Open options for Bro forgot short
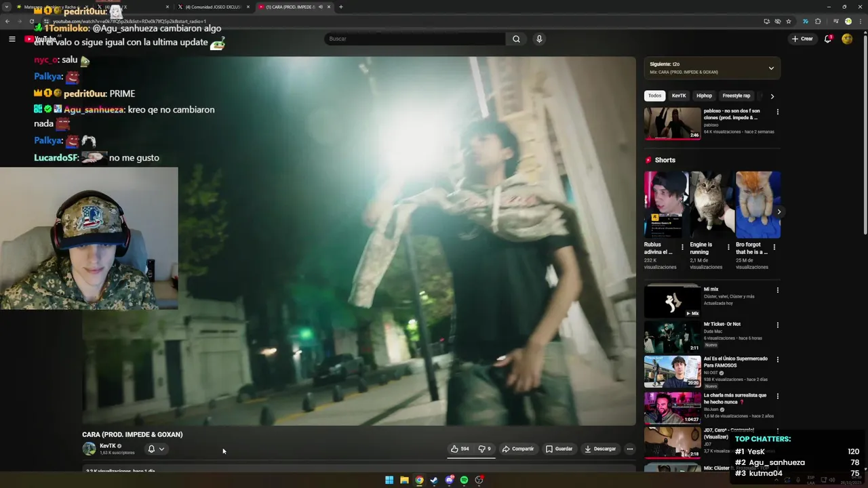 tap(774, 247)
